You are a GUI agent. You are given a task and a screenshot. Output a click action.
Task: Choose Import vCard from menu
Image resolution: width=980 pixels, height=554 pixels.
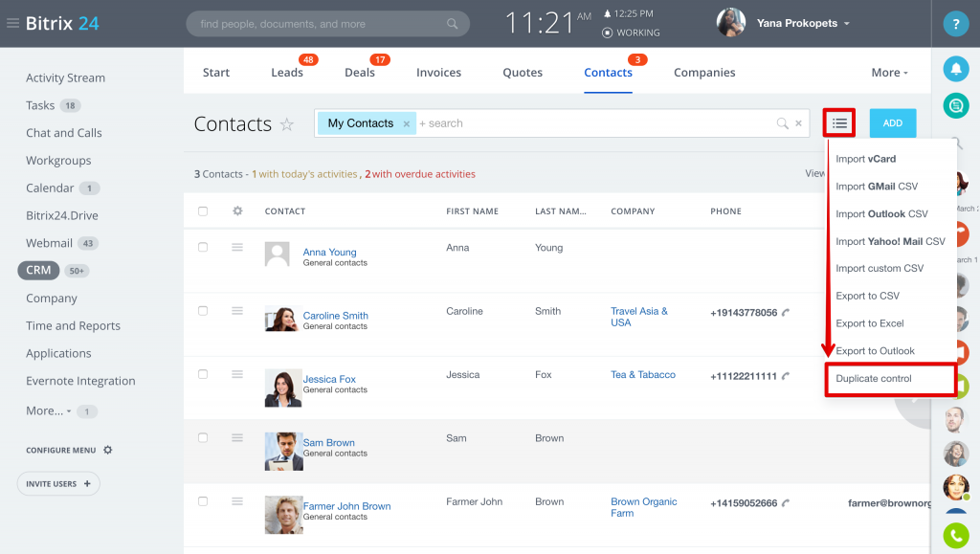(x=865, y=159)
